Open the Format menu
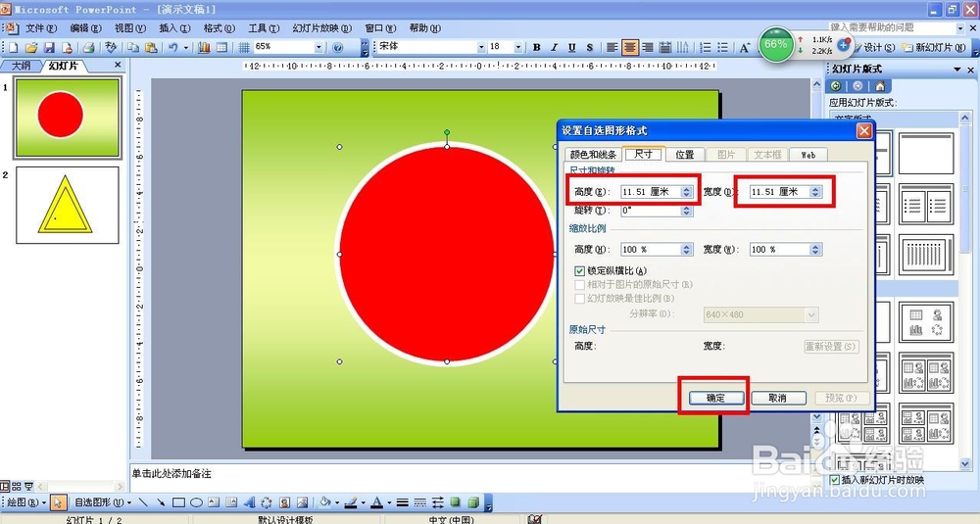Image resolution: width=980 pixels, height=524 pixels. pos(219,28)
